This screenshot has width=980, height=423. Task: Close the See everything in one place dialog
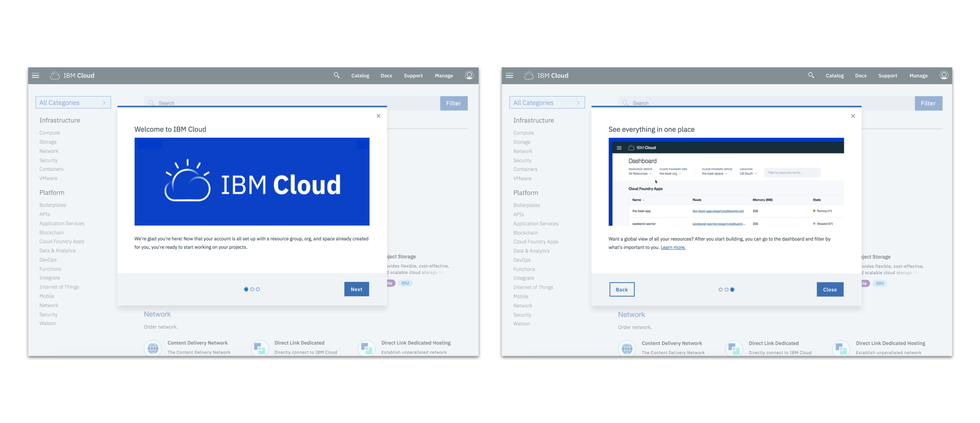click(x=853, y=116)
